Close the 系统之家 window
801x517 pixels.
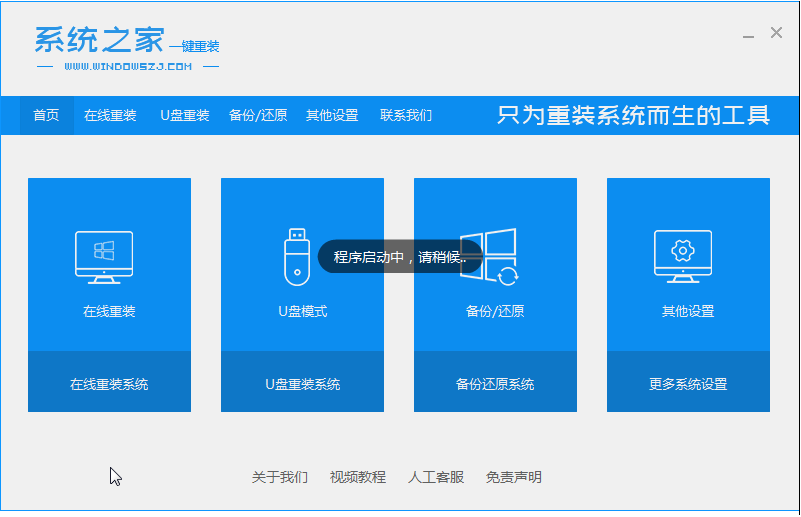(x=776, y=33)
